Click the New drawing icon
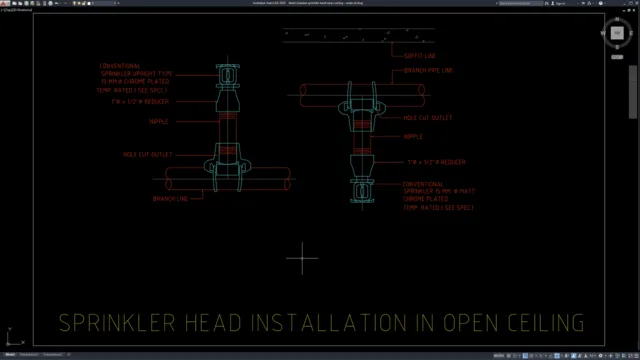The width and height of the screenshot is (640, 360). [14, 3]
